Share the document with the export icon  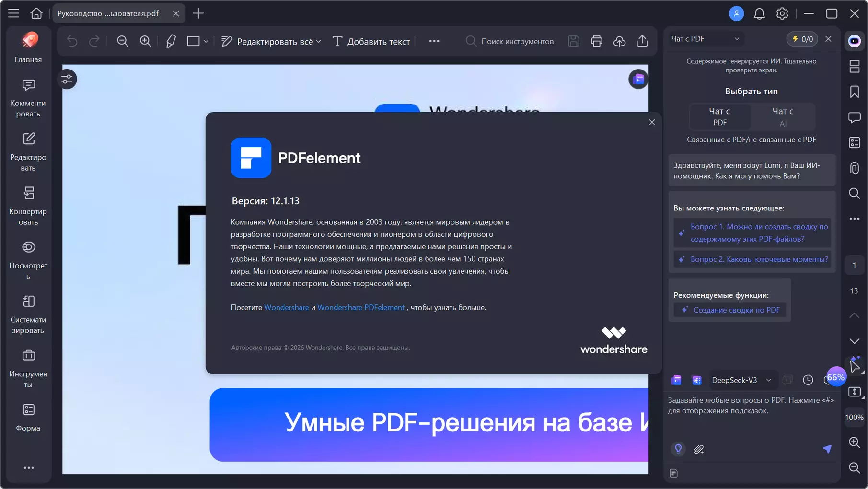tap(642, 41)
